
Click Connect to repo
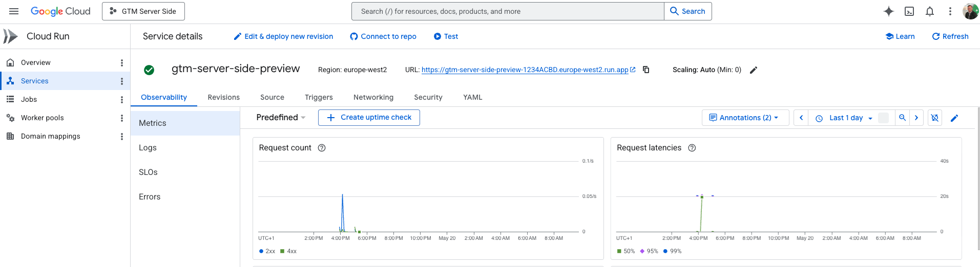383,36
